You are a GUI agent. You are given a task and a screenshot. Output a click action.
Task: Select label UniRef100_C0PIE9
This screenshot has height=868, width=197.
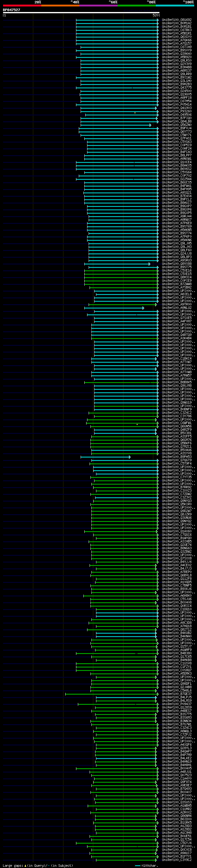point(176,281)
